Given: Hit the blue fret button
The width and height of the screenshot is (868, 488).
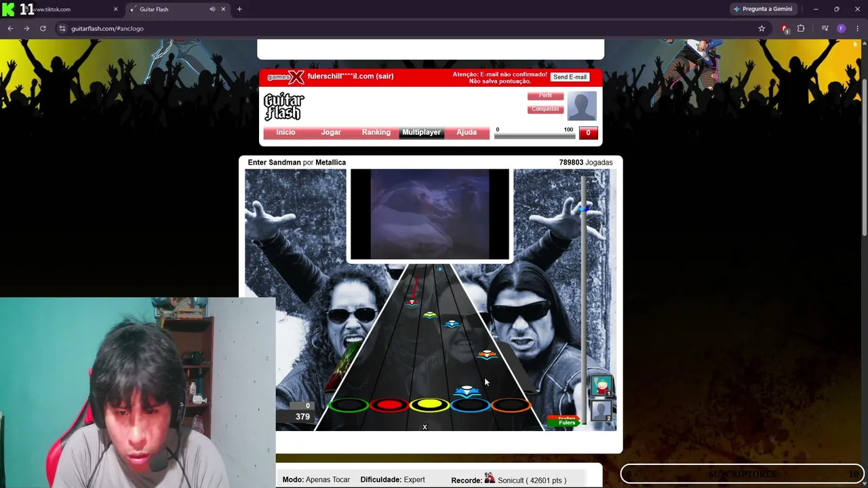Looking at the screenshot, I should click(x=471, y=405).
